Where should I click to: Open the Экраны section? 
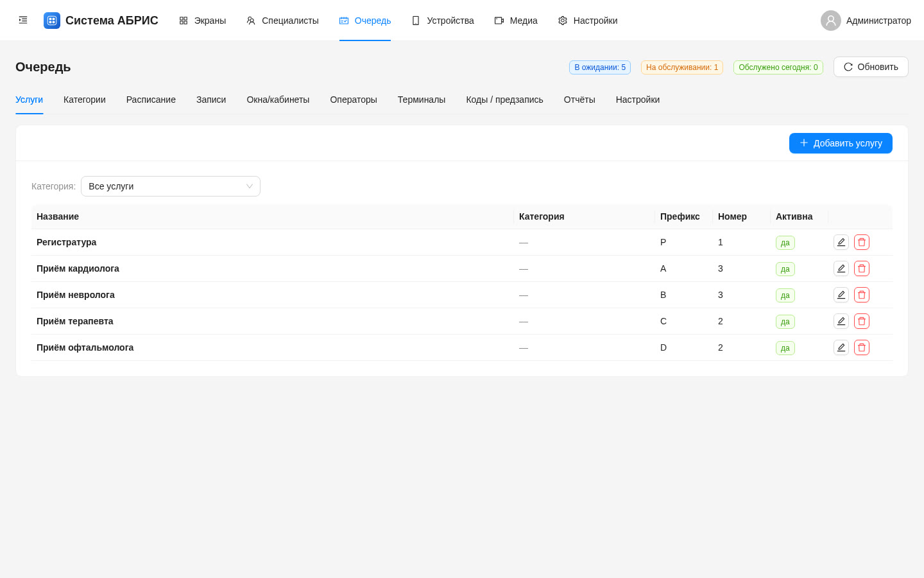202,21
